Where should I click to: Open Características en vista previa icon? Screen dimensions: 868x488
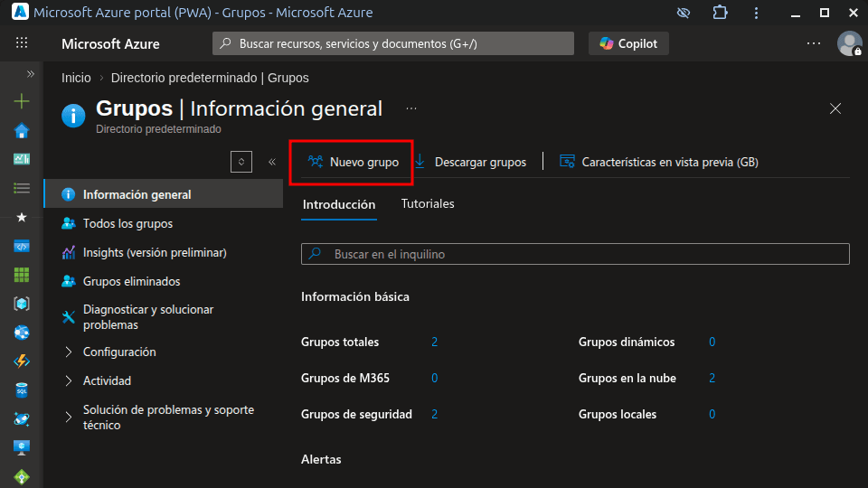(x=568, y=162)
